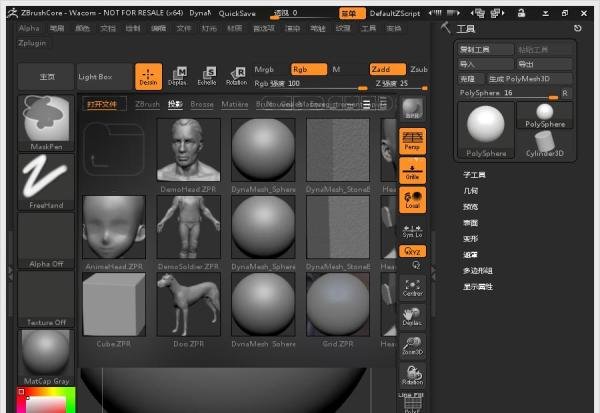Click the lock icon in title bar

point(521,13)
